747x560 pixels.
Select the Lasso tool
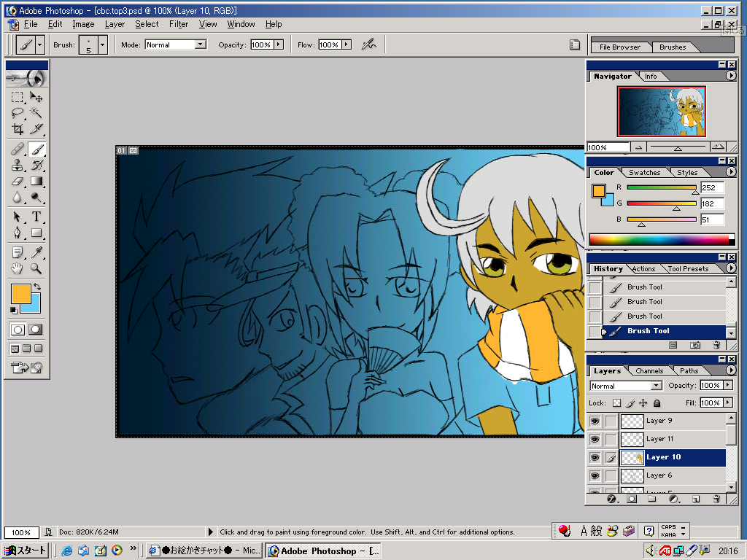point(18,113)
